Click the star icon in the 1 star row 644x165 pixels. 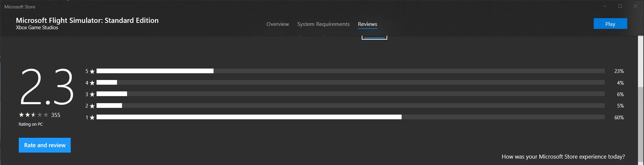[x=92, y=117]
